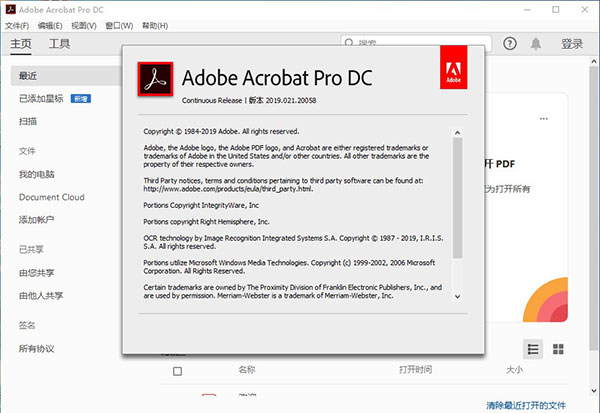Open the 编辑(E) menu

click(50, 26)
